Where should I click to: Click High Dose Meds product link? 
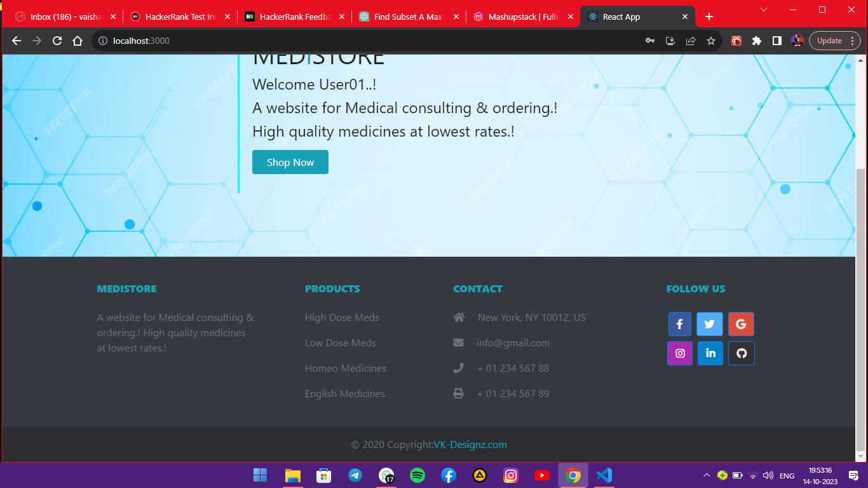tap(342, 318)
